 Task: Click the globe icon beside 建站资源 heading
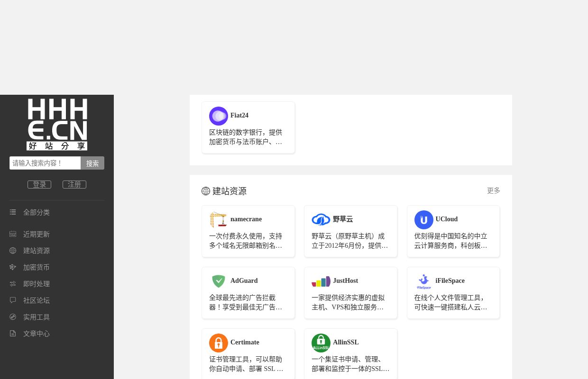(x=206, y=191)
